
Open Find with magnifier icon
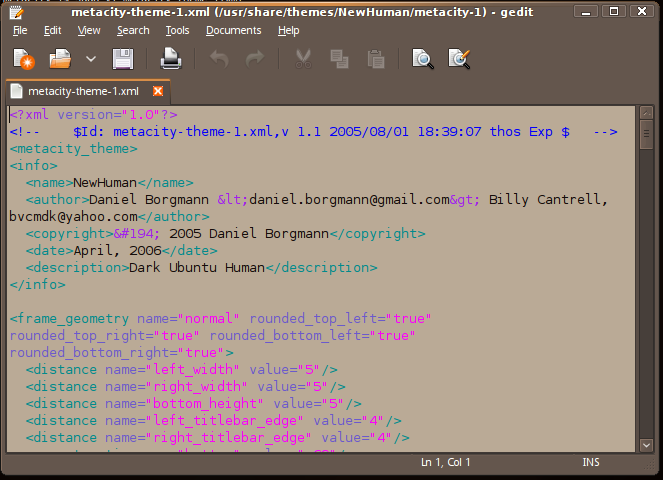pyautogui.click(x=423, y=60)
